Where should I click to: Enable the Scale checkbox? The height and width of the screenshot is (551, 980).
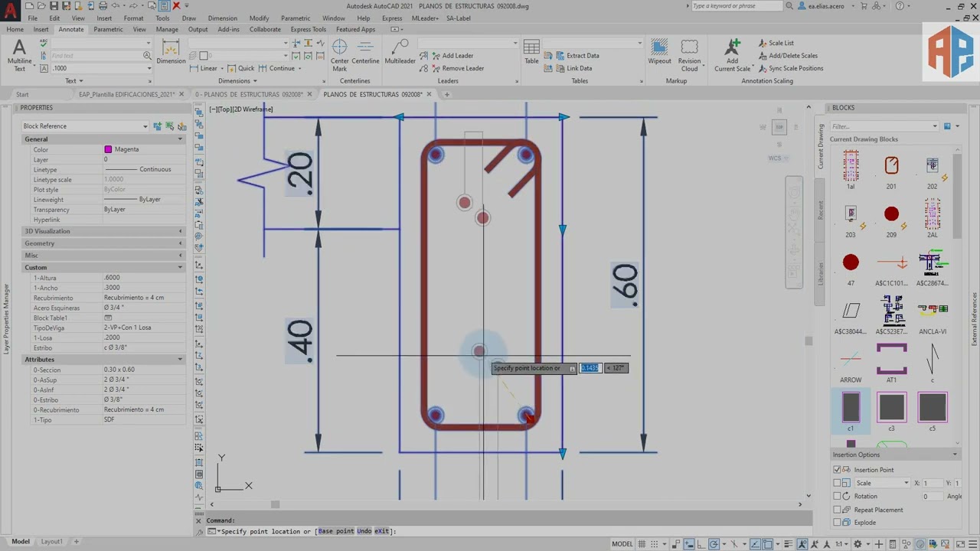pyautogui.click(x=837, y=483)
